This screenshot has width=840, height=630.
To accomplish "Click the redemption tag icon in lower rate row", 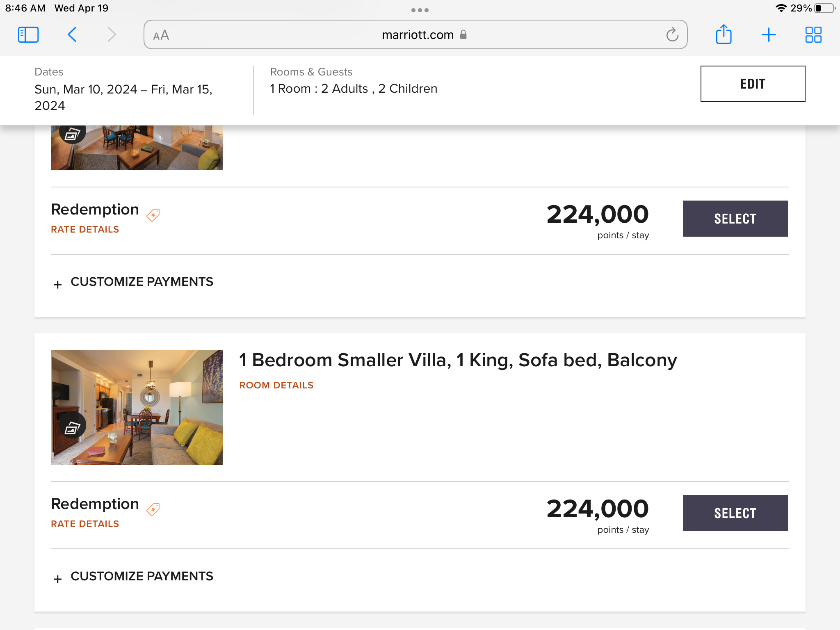I will (x=153, y=509).
